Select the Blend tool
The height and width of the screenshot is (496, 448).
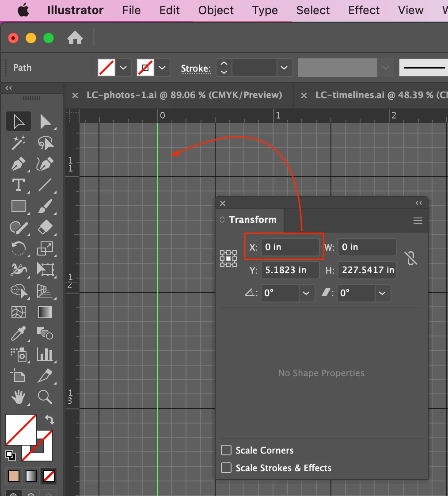coord(46,333)
